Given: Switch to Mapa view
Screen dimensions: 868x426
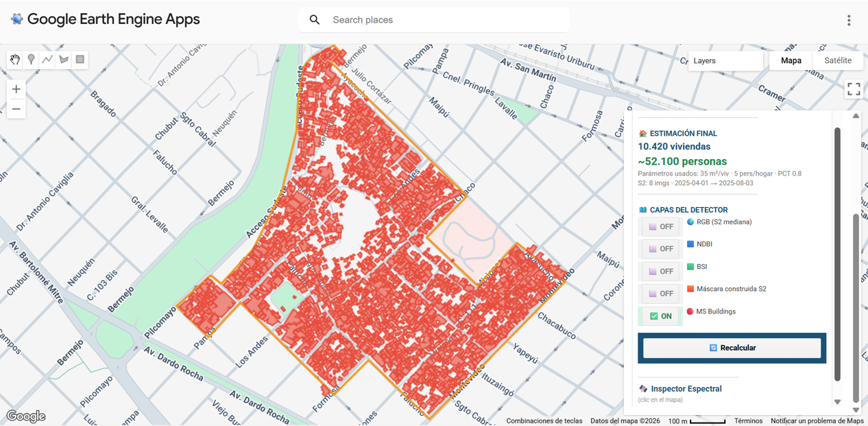Looking at the screenshot, I should [791, 60].
